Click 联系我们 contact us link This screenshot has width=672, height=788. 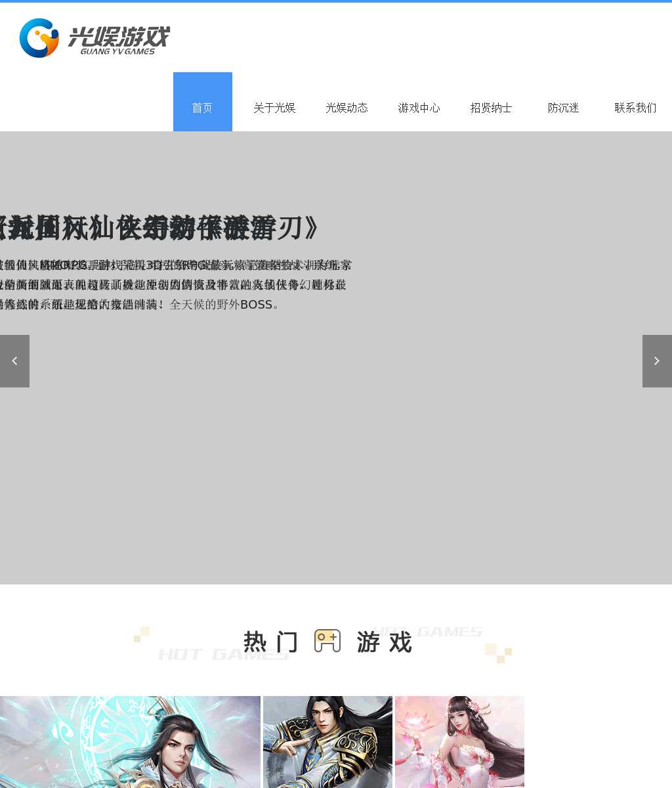point(635,108)
